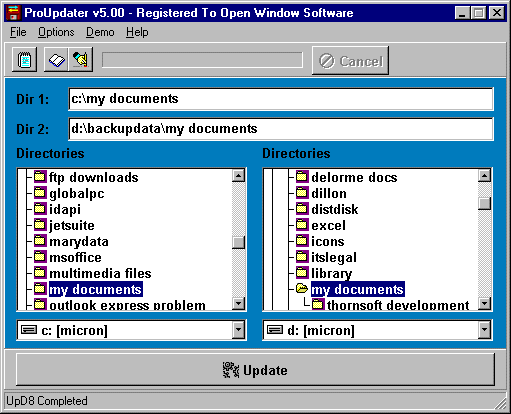Image resolution: width=511 pixels, height=414 pixels.
Task: Click the open folder icon beside my documents
Action: [302, 288]
